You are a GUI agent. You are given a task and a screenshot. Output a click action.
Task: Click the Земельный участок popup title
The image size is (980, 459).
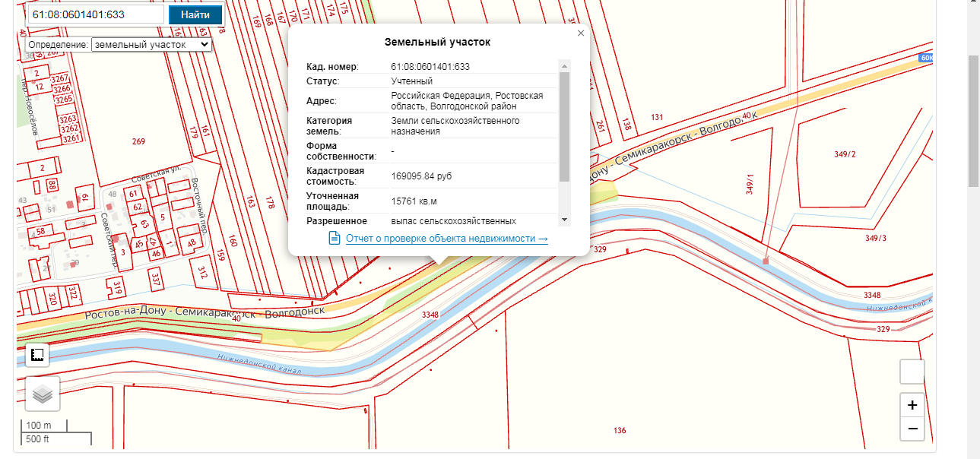[x=438, y=42]
